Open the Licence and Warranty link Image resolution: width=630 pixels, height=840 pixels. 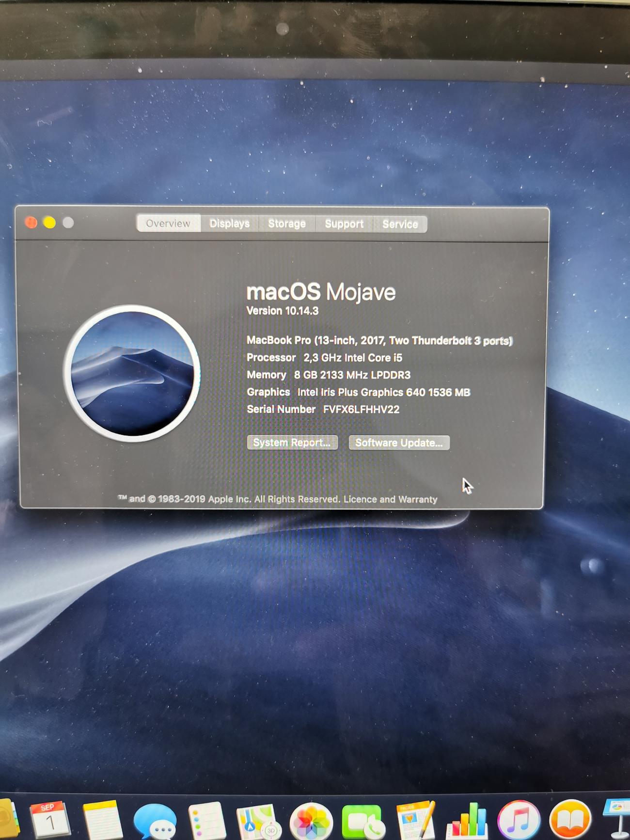(391, 499)
